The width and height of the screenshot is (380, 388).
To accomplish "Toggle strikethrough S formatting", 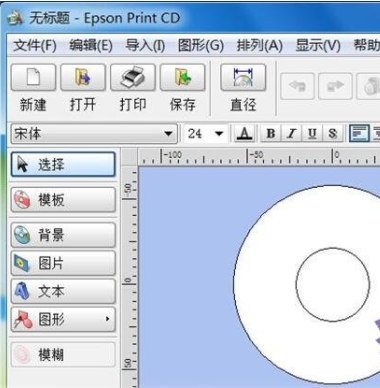I will (333, 134).
